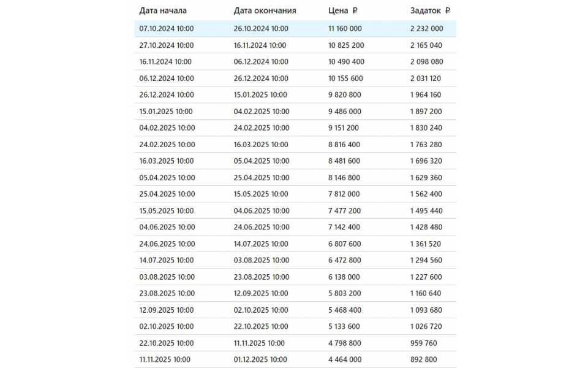The width and height of the screenshot is (588, 368).
Task: Select the end date 25.04.2025 10:00
Action: [x=262, y=178]
